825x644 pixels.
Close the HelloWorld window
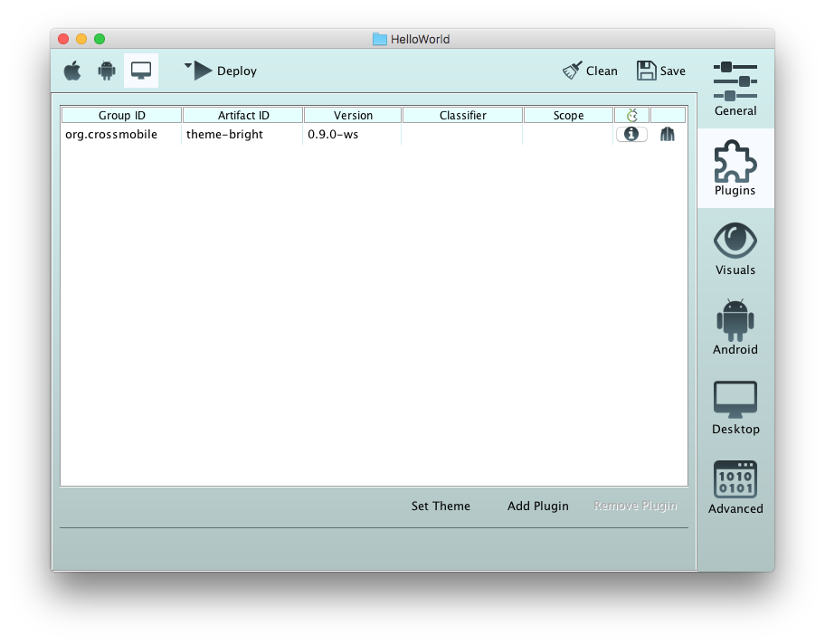[x=63, y=39]
